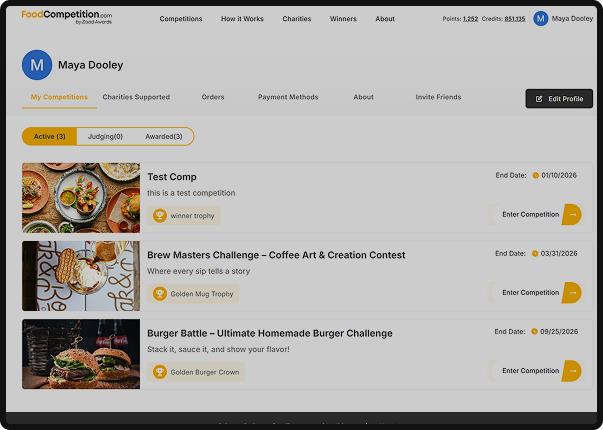The height and width of the screenshot is (430, 603).
Task: Open How it Works in the navigation
Action: [242, 19]
